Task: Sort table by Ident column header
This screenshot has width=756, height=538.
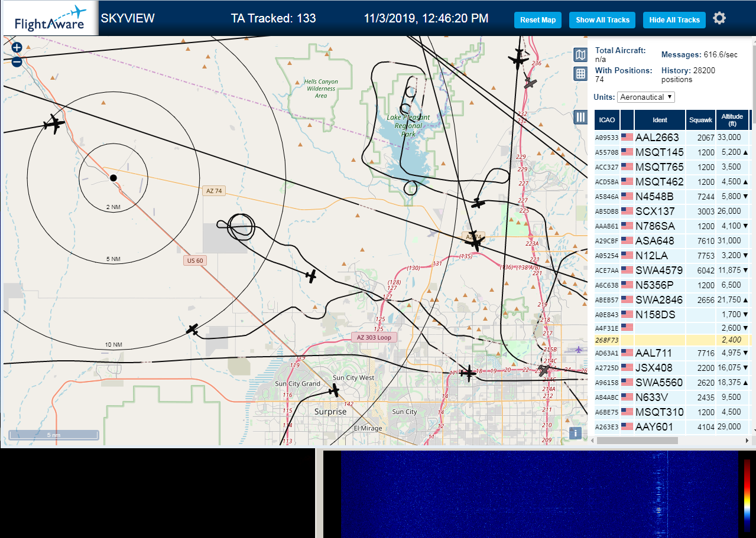Action: click(x=660, y=120)
